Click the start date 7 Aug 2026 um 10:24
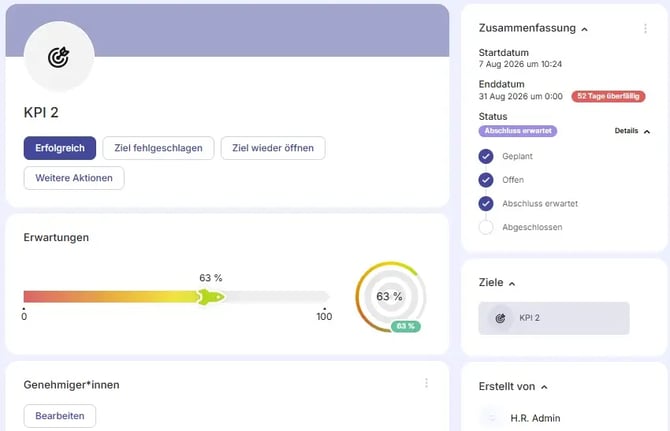This screenshot has height=431, width=670. click(x=520, y=64)
